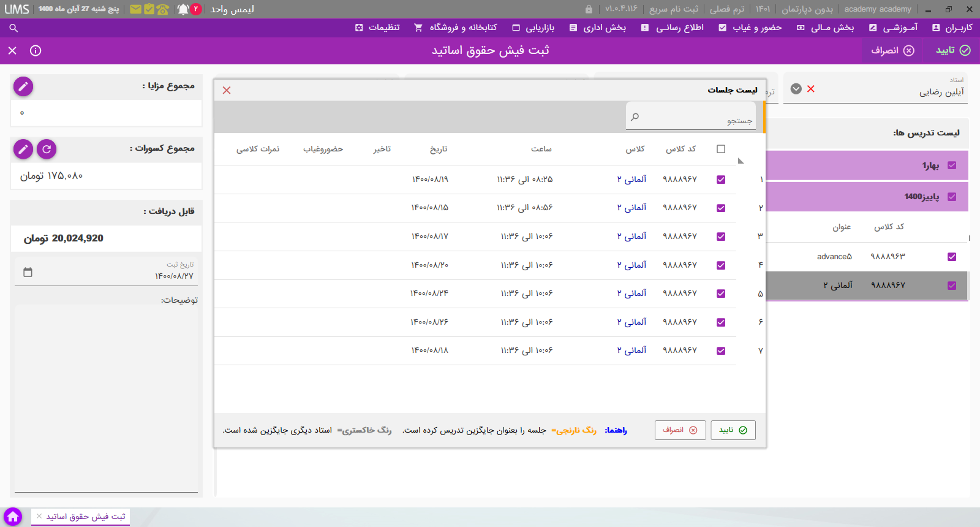Open the بخش اداری menu
This screenshot has width=980, height=527.
pyautogui.click(x=598, y=28)
